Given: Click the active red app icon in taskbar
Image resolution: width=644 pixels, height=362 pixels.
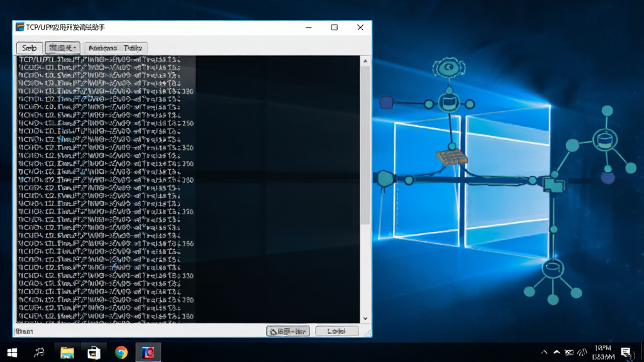Looking at the screenshot, I should click(148, 353).
